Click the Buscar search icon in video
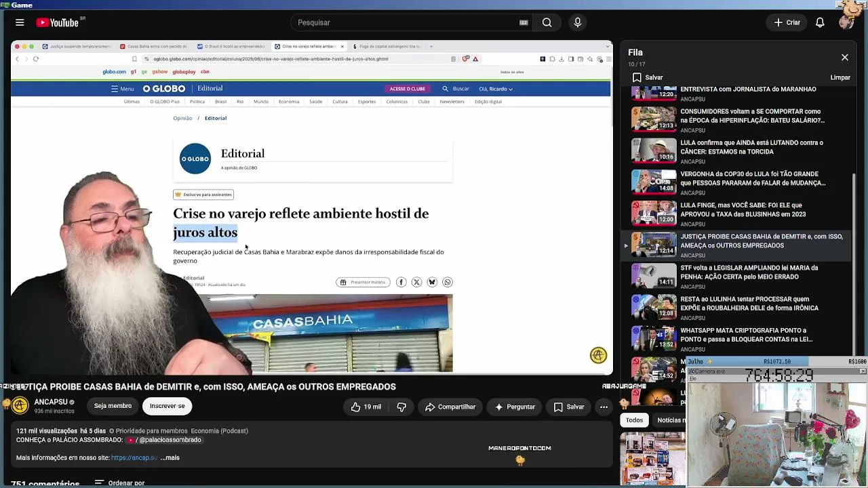 click(445, 89)
